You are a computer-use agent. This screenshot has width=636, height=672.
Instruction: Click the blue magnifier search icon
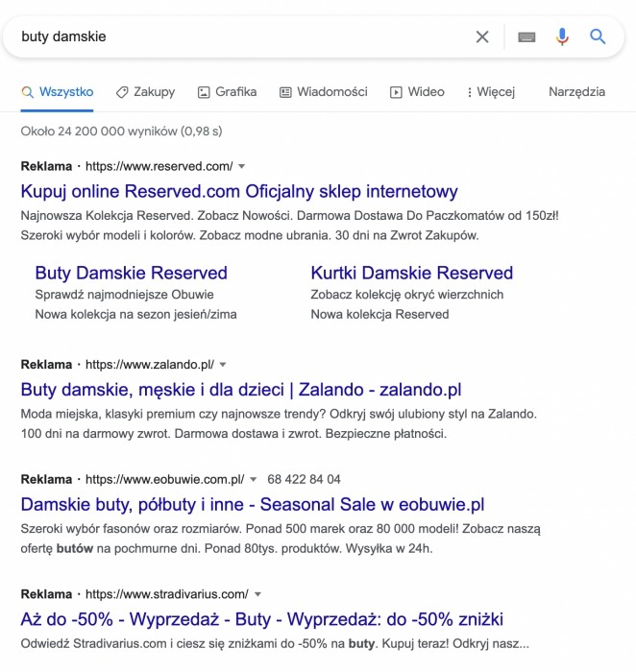pos(598,36)
